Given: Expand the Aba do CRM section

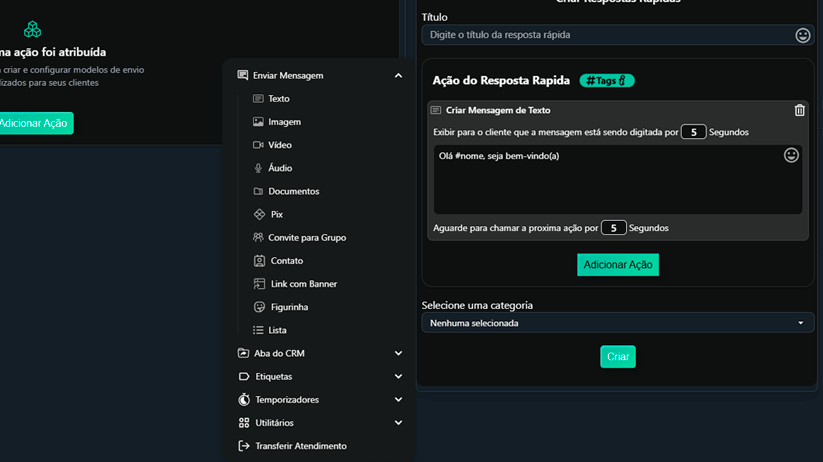Looking at the screenshot, I should coord(398,353).
